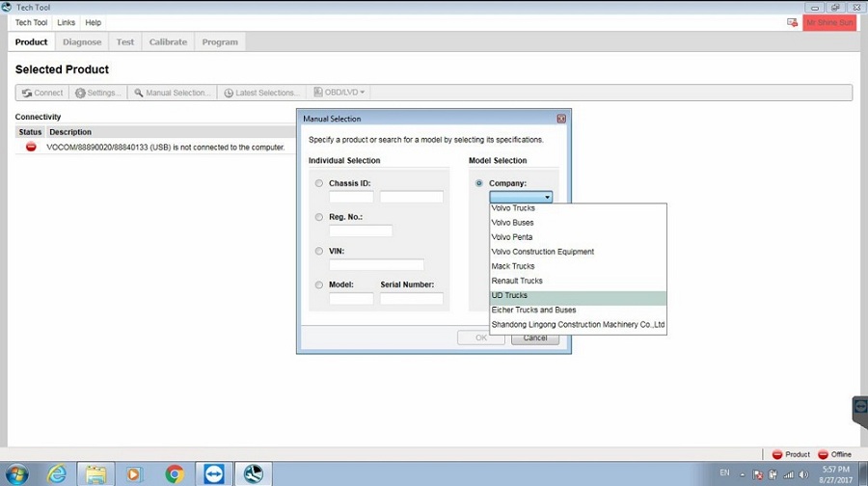Choose Volvo Trucks from the company list
868x486 pixels.
[513, 208]
